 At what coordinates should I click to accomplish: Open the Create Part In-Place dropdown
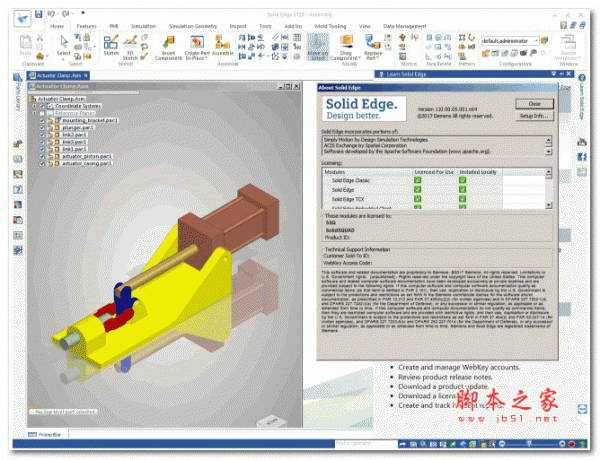[x=206, y=58]
